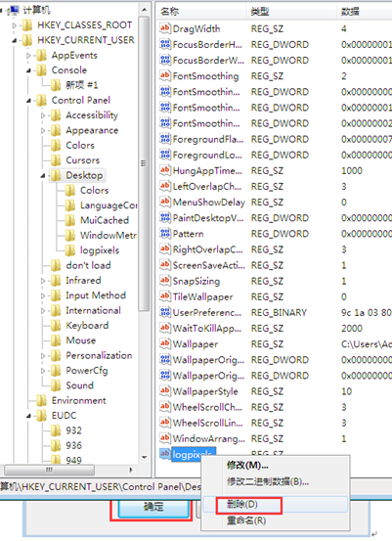392x541 pixels.
Task: Click the Computer root icon in tree
Action: tap(13, 10)
